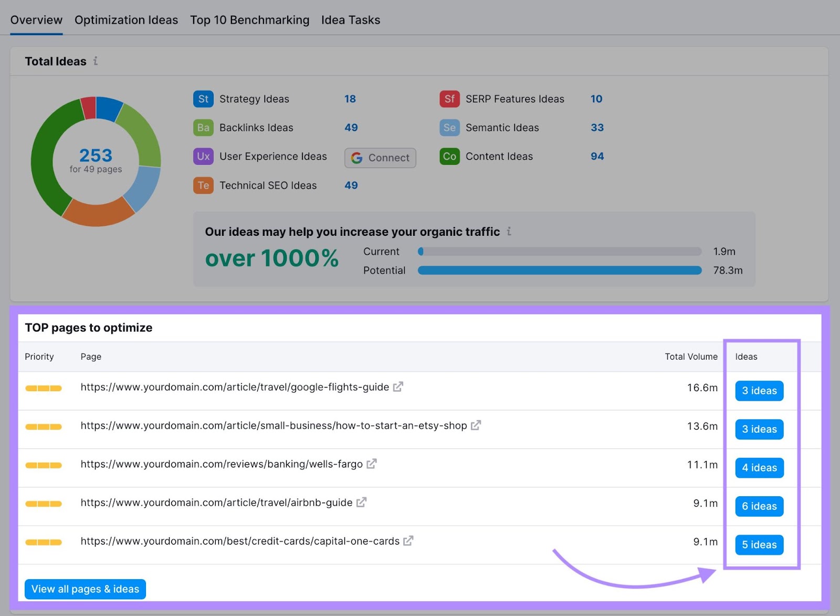Click the Connect button
The height and width of the screenshot is (616, 840).
point(380,158)
